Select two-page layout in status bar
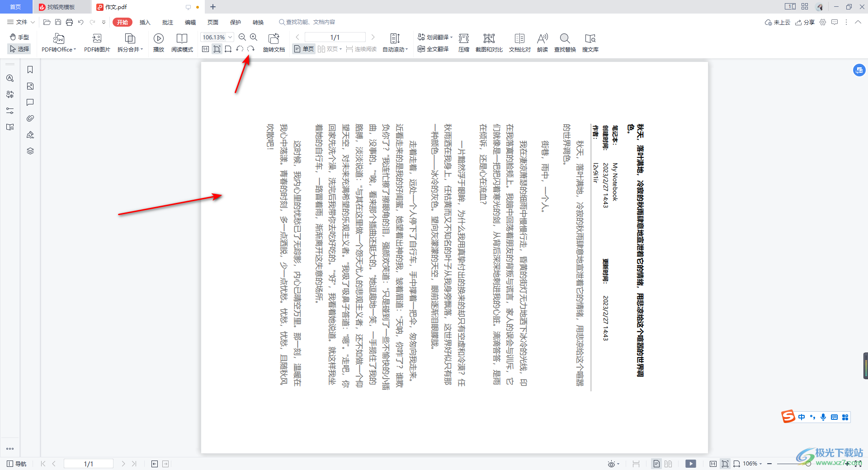 pos(668,464)
